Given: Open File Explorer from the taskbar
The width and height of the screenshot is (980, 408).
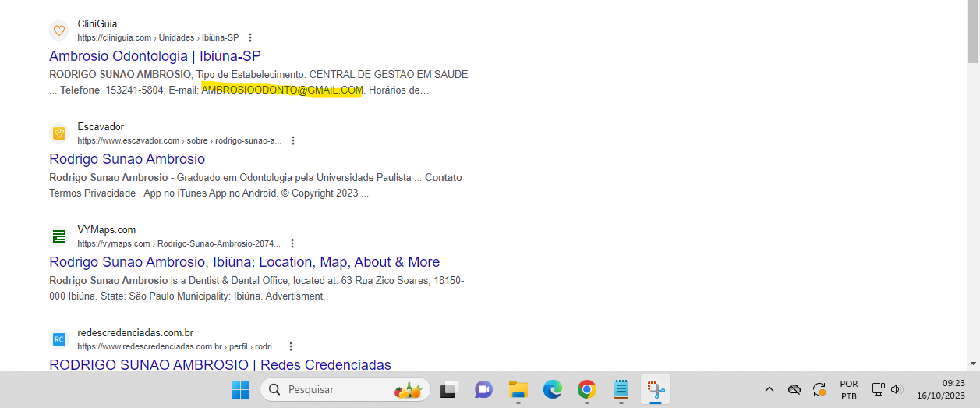Looking at the screenshot, I should pos(518,389).
